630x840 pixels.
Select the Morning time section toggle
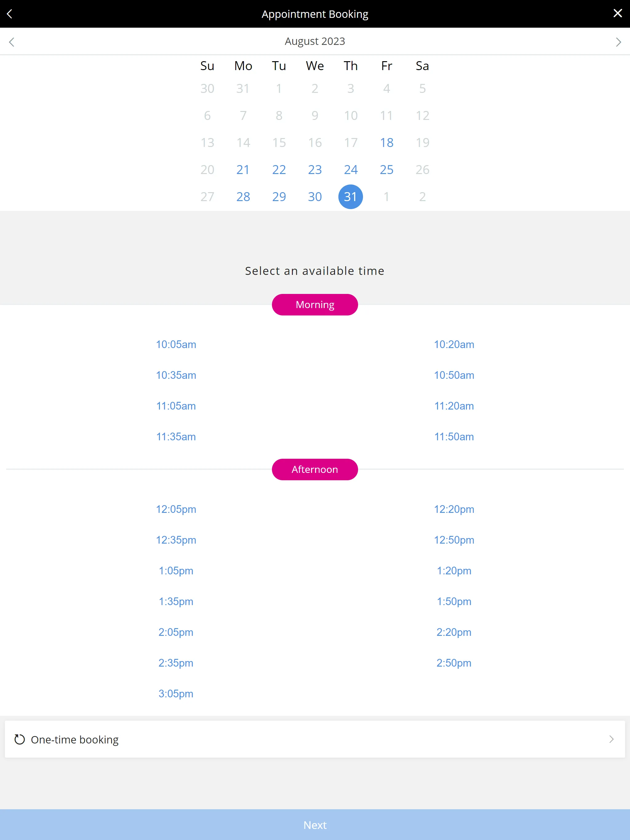(315, 305)
